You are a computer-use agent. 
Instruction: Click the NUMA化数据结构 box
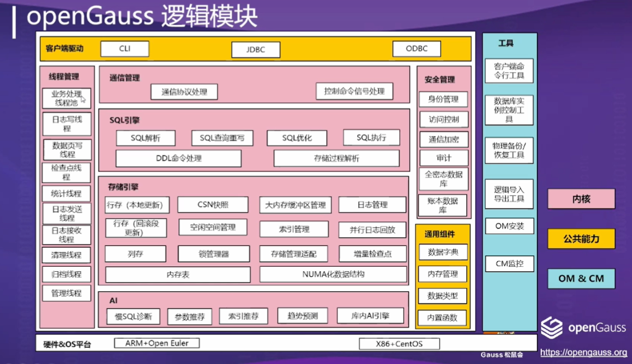pos(333,274)
